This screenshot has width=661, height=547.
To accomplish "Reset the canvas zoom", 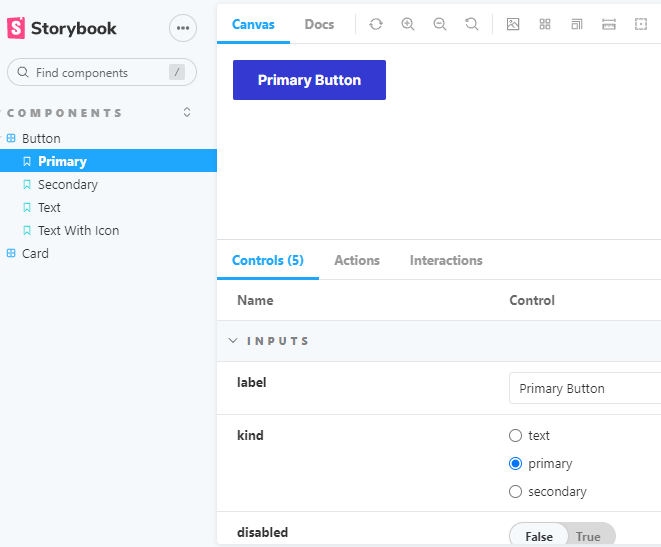I will 472,24.
